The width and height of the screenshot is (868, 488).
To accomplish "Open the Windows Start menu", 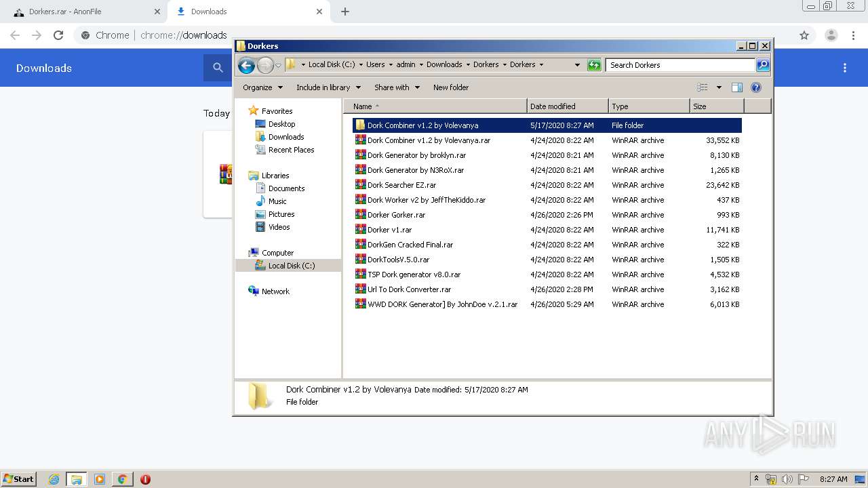I will click(19, 479).
